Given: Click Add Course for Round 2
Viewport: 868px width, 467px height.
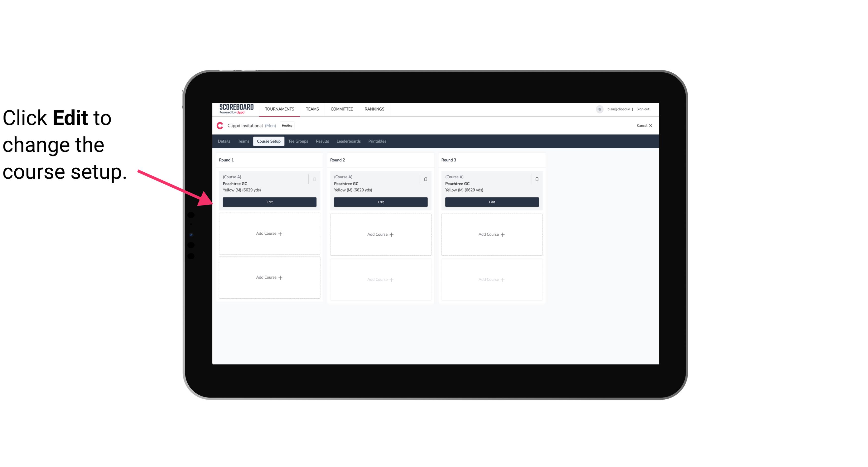Looking at the screenshot, I should [x=380, y=234].
